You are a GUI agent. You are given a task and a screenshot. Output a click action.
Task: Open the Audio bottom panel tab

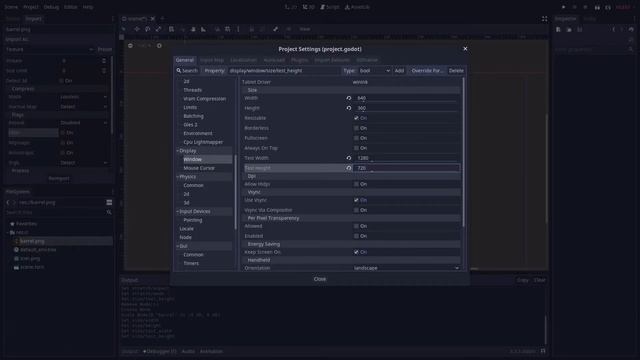(188, 351)
